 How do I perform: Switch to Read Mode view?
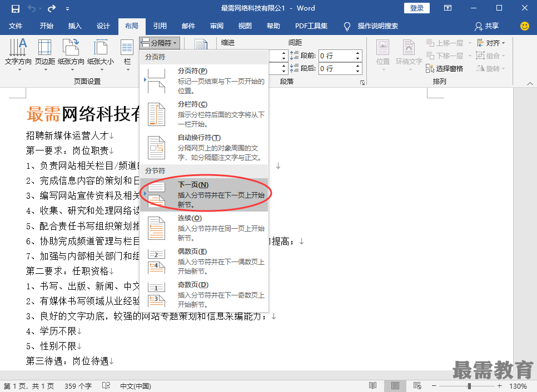click(x=372, y=386)
